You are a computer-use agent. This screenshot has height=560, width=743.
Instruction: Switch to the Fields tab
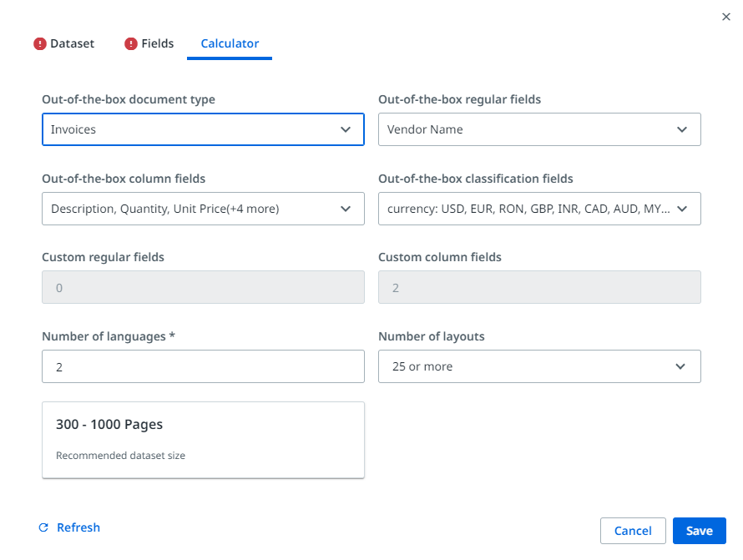coord(158,43)
